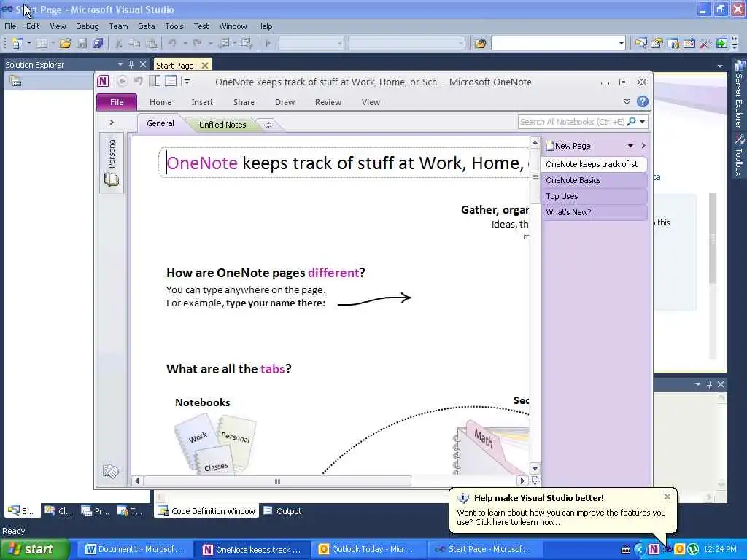Screen dimensions: 747x560
Task: Open Customize Quick Access Toolbar dropdown
Action: (x=187, y=82)
